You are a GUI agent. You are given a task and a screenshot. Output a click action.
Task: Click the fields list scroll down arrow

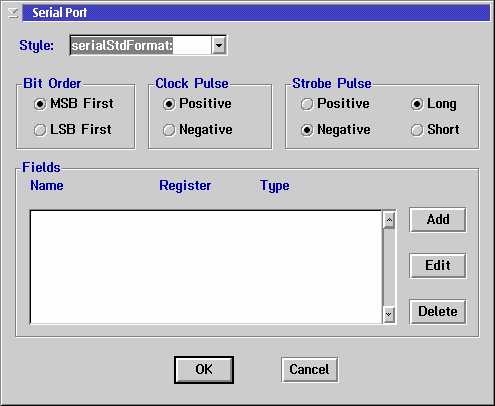[x=389, y=314]
